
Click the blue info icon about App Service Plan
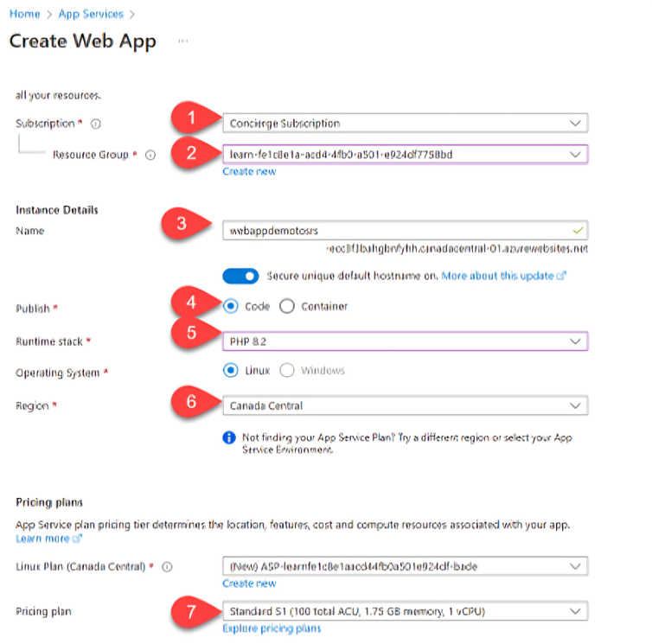(x=229, y=437)
